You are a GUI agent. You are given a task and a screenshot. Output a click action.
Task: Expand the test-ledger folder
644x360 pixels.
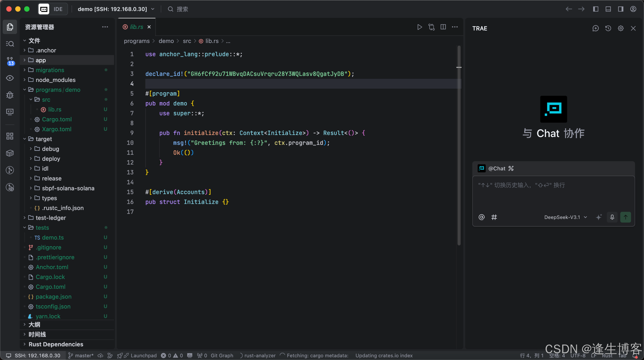tap(67, 218)
